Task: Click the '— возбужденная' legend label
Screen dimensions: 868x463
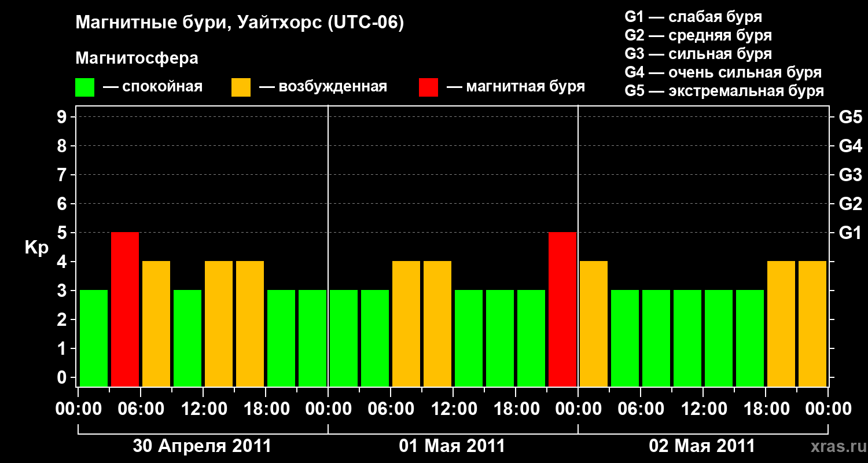Action: pos(323,87)
